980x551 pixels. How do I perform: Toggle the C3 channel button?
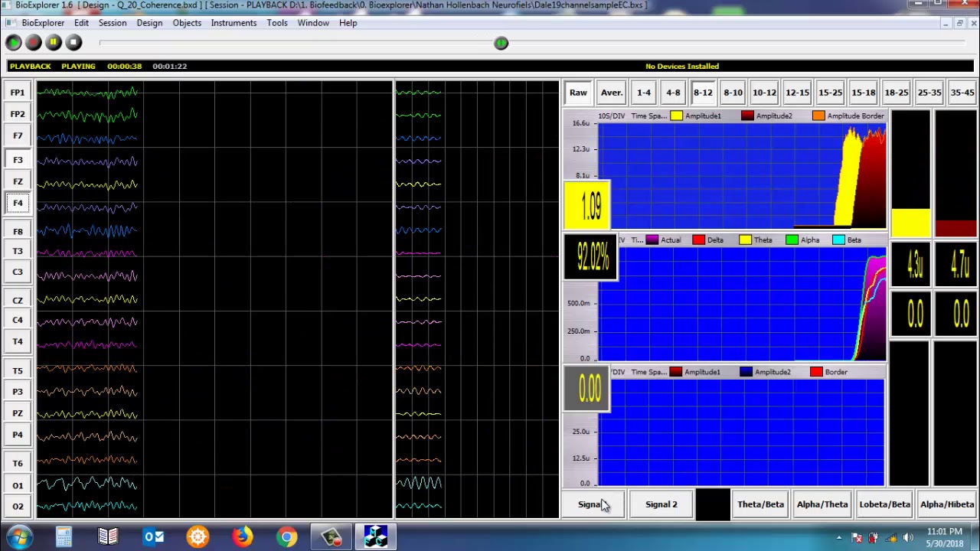pos(18,272)
